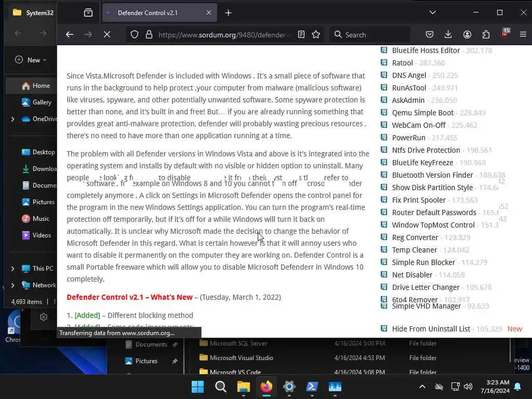Open Show Disk Partition Style link
The width and height of the screenshot is (532, 399).
432,188
